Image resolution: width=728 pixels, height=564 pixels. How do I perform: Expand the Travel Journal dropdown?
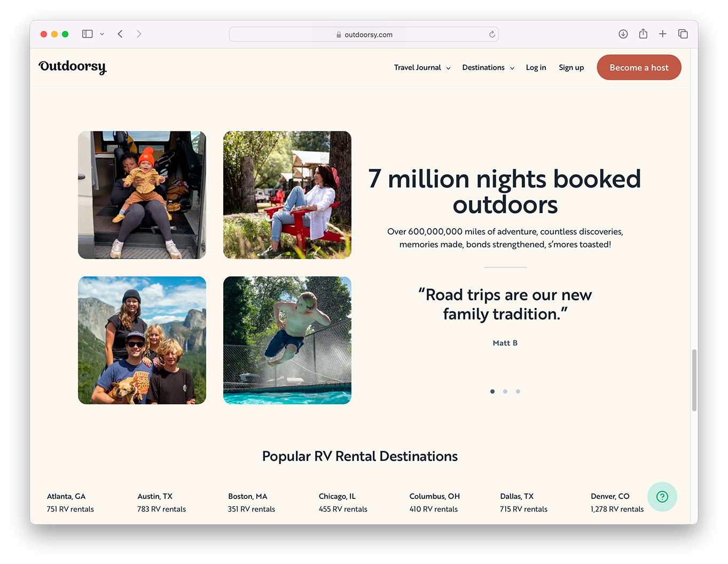(x=422, y=68)
